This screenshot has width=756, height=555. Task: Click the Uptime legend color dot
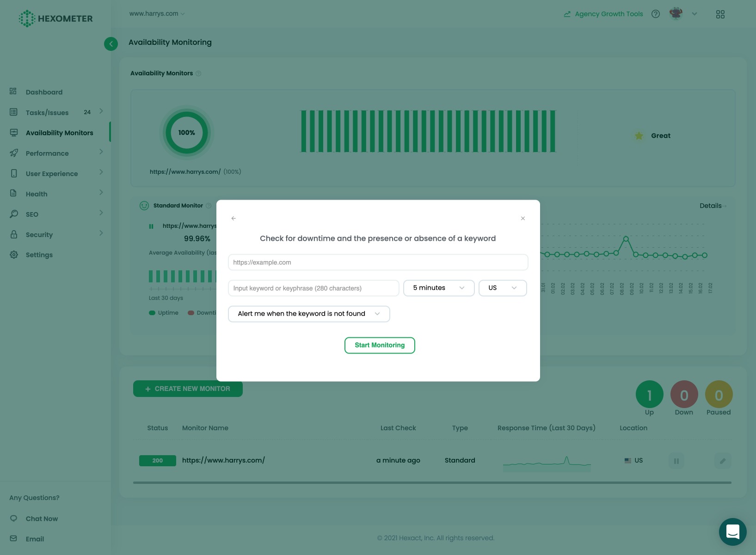pyautogui.click(x=152, y=313)
